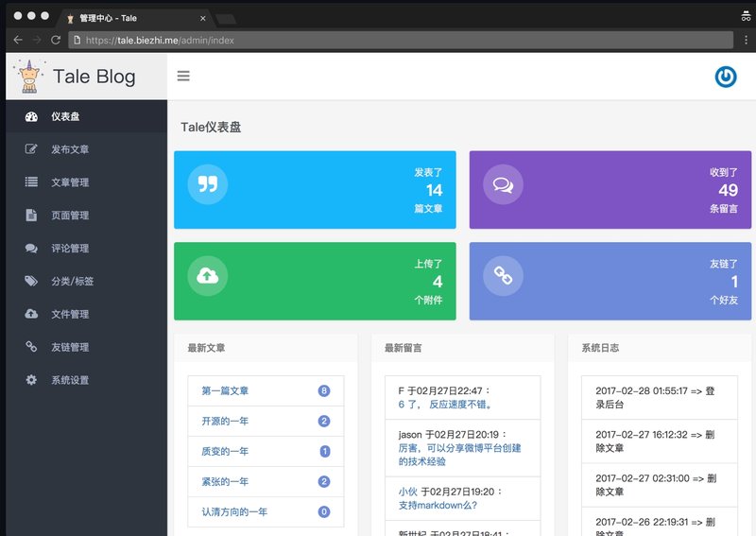Open the 分类/标签 menu item

point(87,281)
